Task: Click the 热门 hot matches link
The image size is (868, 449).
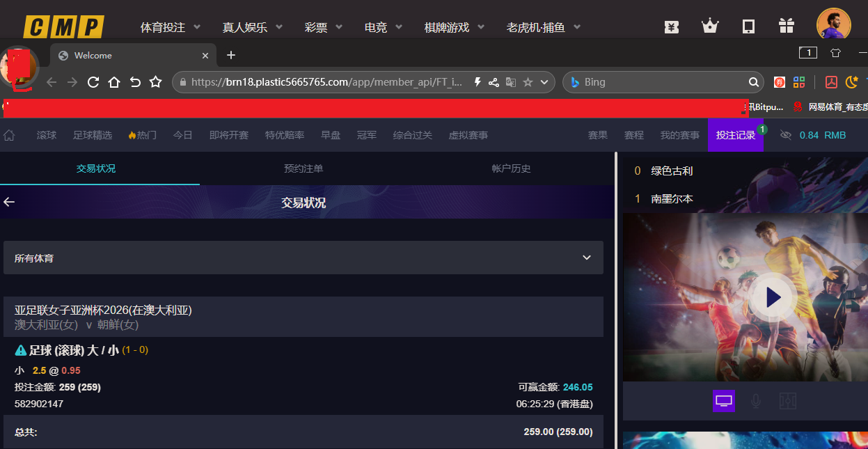Action: 142,135
